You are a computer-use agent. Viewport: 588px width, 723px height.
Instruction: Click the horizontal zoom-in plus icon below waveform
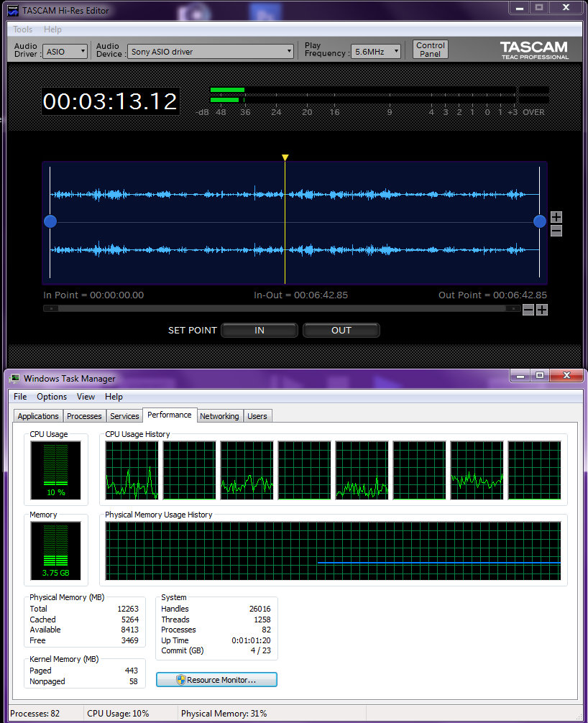coord(542,310)
